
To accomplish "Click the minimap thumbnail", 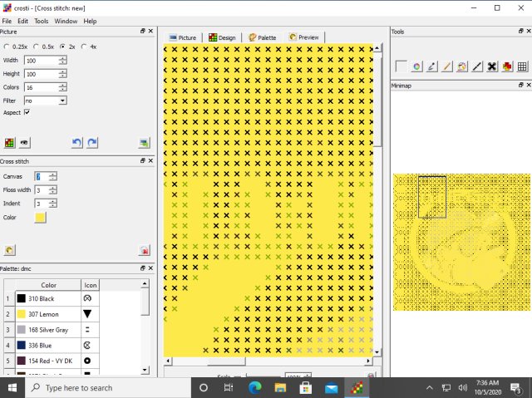I will coord(462,242).
